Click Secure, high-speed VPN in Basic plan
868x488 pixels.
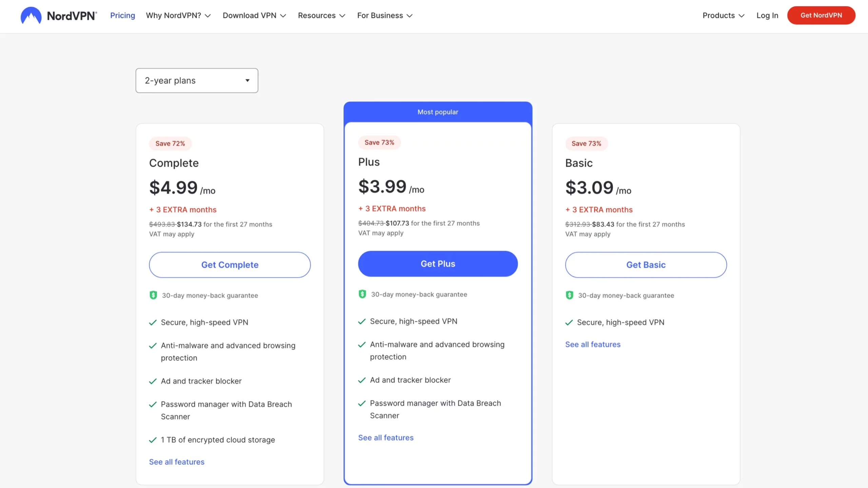click(620, 322)
